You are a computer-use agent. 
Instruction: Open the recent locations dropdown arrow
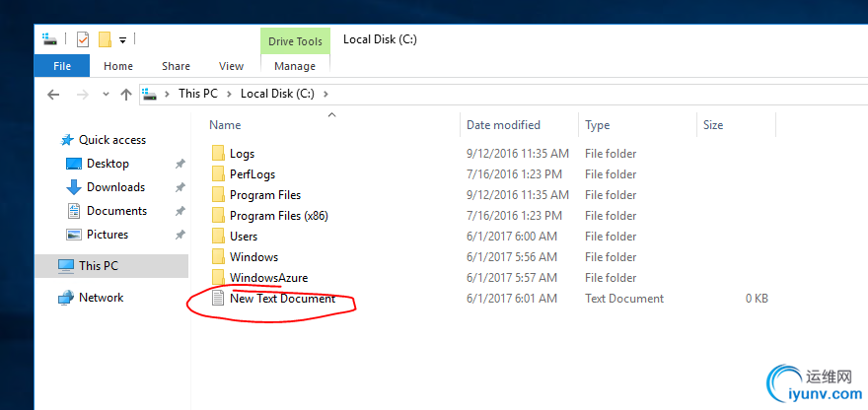[105, 95]
